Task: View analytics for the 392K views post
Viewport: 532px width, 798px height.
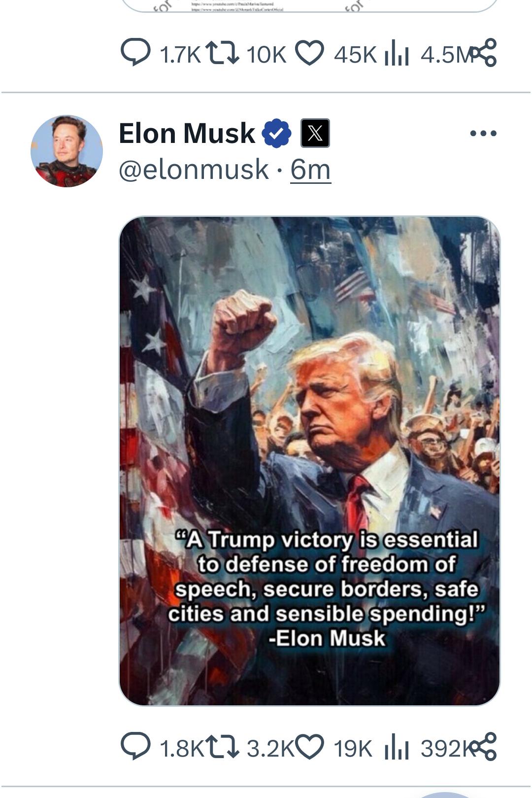Action: pos(397,747)
